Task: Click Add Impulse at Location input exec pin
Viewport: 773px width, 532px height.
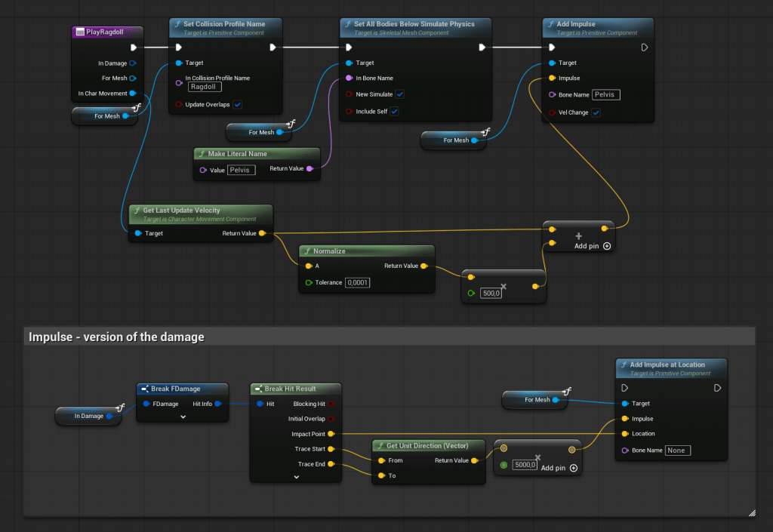Action: [x=624, y=388]
